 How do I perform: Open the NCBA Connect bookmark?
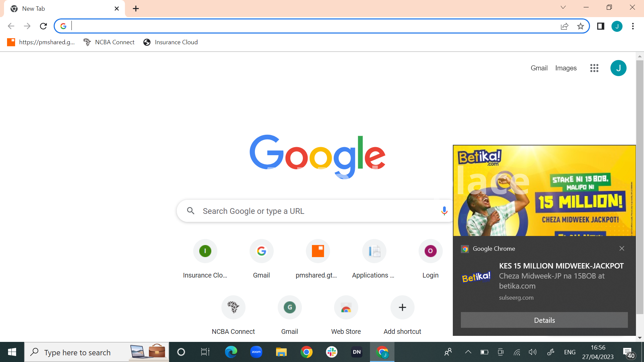click(x=109, y=42)
